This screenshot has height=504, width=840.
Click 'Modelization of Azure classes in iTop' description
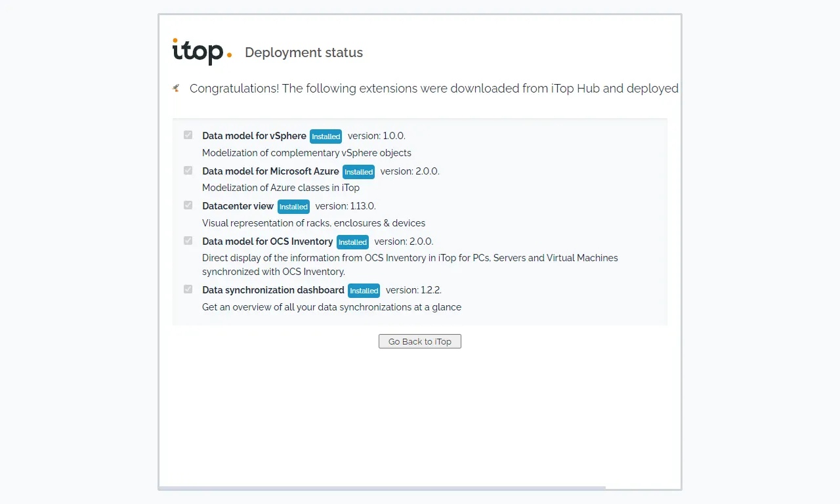click(x=281, y=188)
